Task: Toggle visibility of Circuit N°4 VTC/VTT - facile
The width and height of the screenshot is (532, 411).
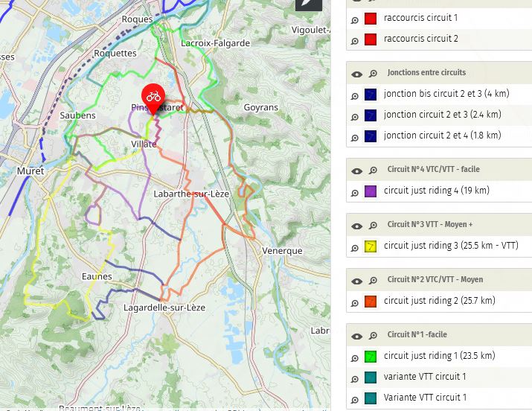Action: pyautogui.click(x=357, y=171)
